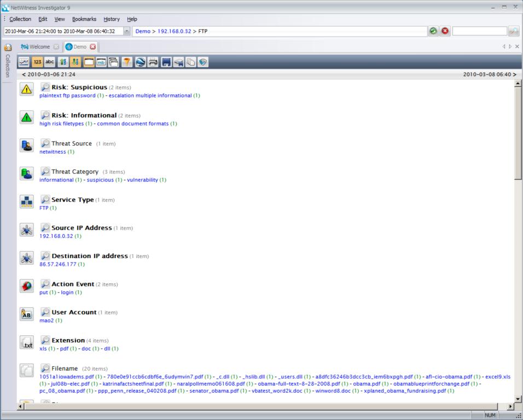Click the export drive toolbar icon
Viewport: 523px width, 420px height.
click(x=178, y=62)
